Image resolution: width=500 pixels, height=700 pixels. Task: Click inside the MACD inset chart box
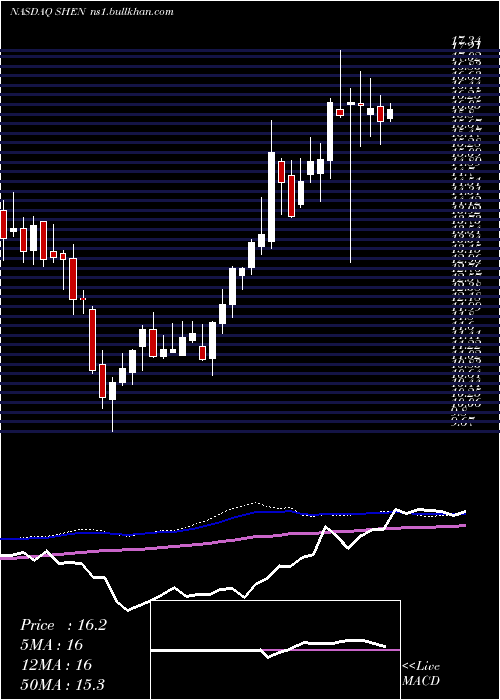275,650
